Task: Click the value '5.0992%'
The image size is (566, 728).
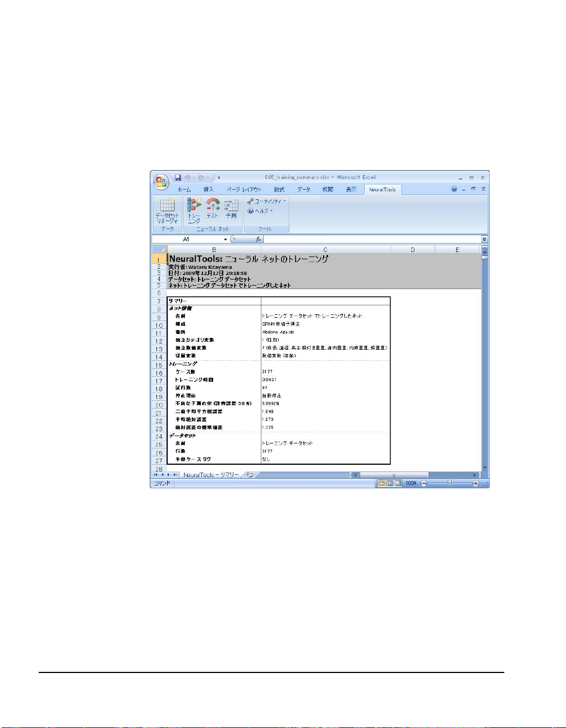Action: [270, 404]
